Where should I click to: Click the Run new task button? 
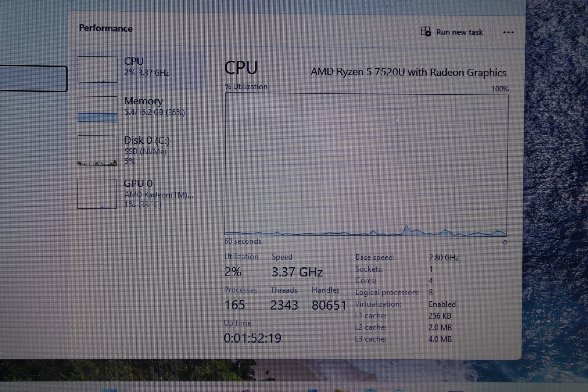[452, 32]
